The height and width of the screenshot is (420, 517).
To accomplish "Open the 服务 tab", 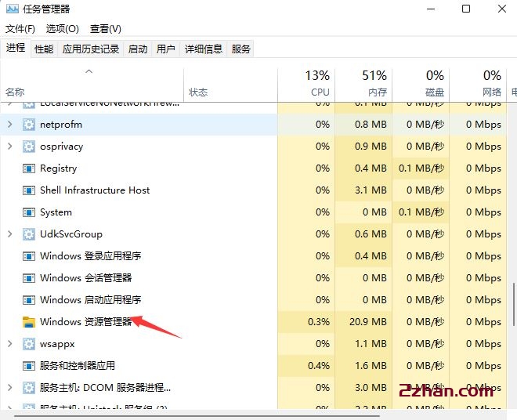I will 240,49.
